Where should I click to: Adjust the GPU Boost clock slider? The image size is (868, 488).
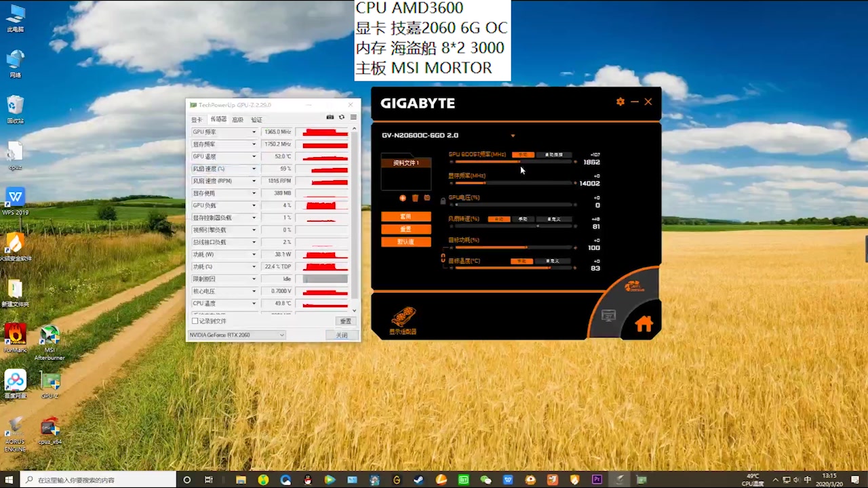click(x=513, y=162)
